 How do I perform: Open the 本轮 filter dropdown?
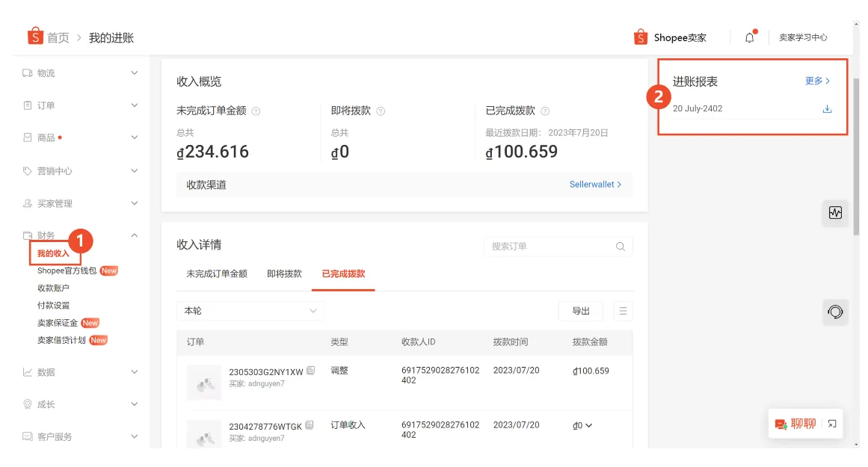point(250,311)
